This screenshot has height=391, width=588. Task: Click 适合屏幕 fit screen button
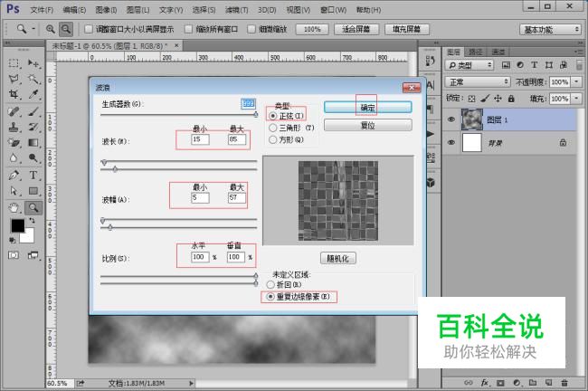pyautogui.click(x=356, y=29)
